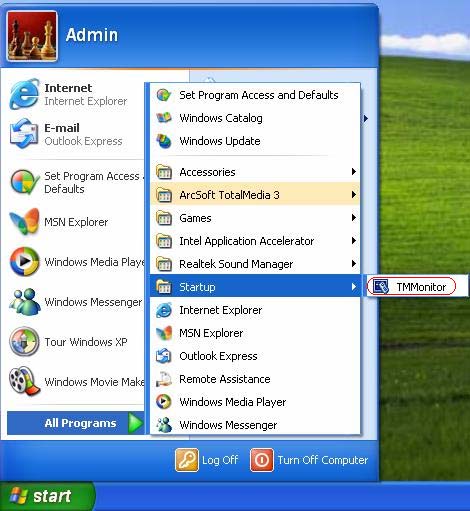Click the Windows Movie Maker film reel icon
The image size is (470, 511).
[x=24, y=381]
